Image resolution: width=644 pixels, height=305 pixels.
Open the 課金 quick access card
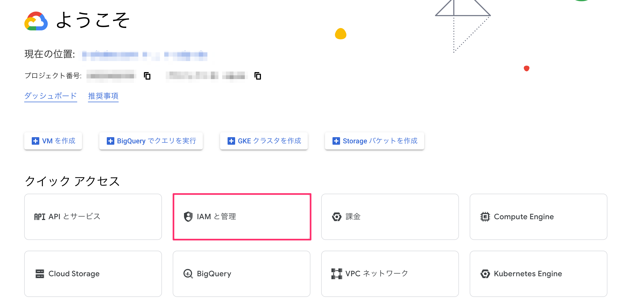click(x=390, y=217)
